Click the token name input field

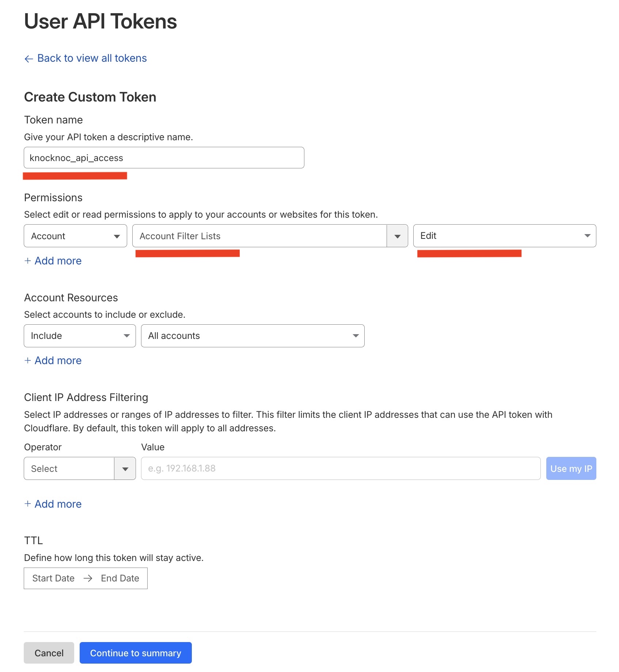[x=164, y=158]
